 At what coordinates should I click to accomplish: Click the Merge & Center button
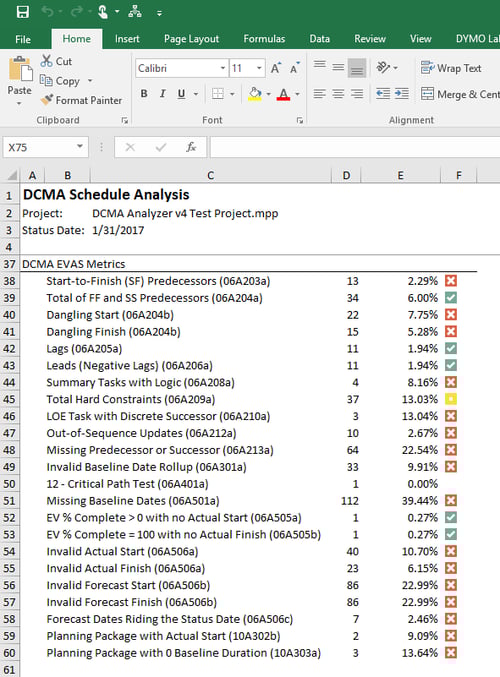click(460, 94)
